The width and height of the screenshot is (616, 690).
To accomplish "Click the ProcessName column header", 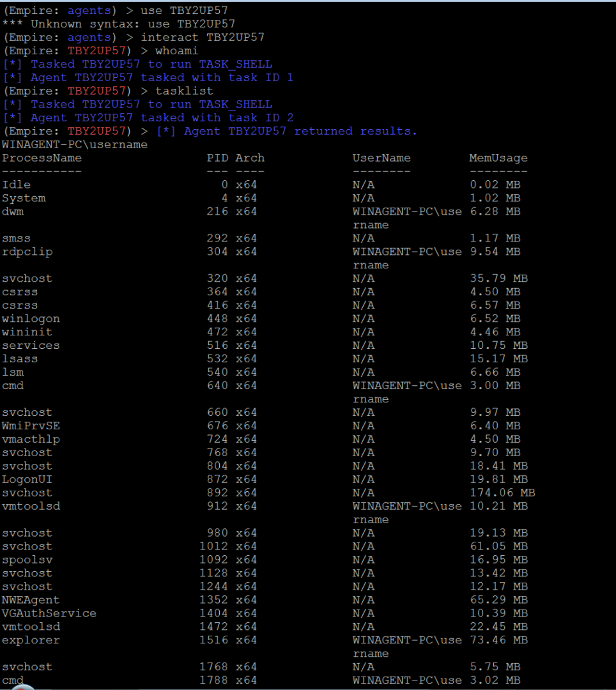I will 42,158.
